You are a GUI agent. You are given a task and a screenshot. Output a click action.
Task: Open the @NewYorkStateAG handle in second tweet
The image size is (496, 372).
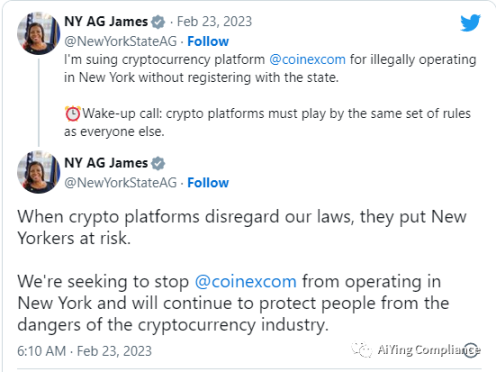(120, 183)
